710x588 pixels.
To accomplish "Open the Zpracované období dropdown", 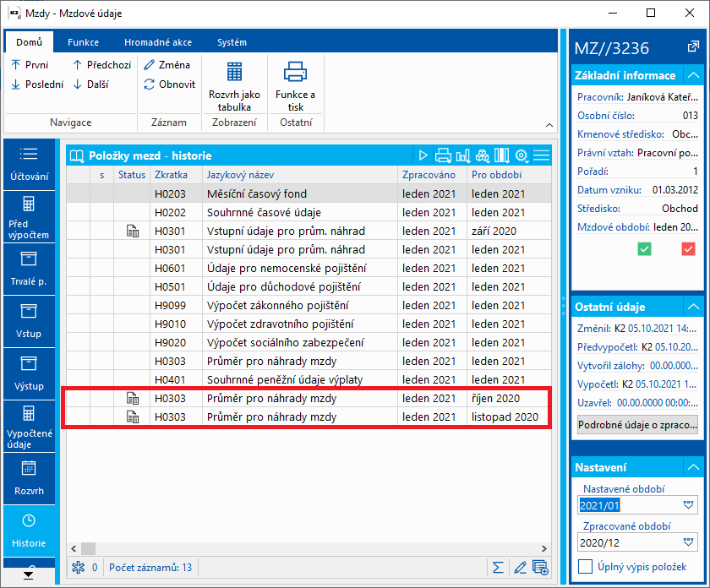I will click(x=688, y=542).
